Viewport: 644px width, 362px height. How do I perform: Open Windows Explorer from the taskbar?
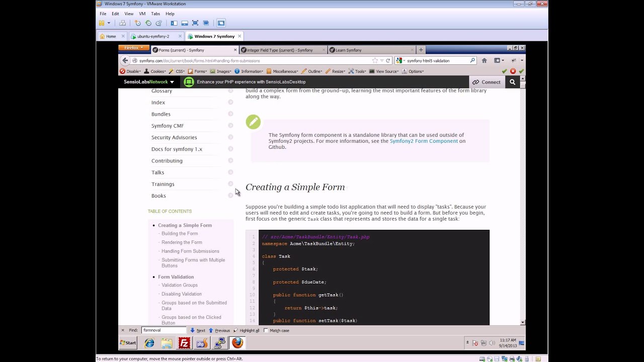167,343
